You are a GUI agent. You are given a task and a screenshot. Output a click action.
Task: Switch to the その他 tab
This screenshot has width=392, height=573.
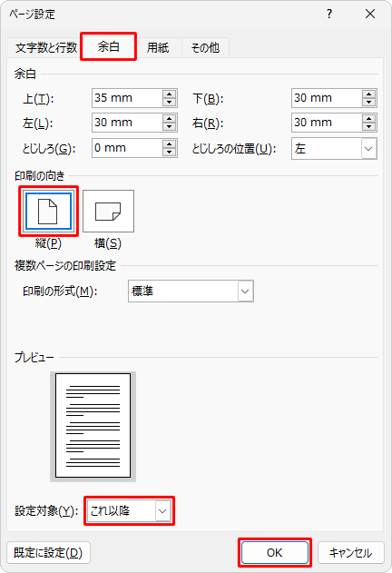205,47
